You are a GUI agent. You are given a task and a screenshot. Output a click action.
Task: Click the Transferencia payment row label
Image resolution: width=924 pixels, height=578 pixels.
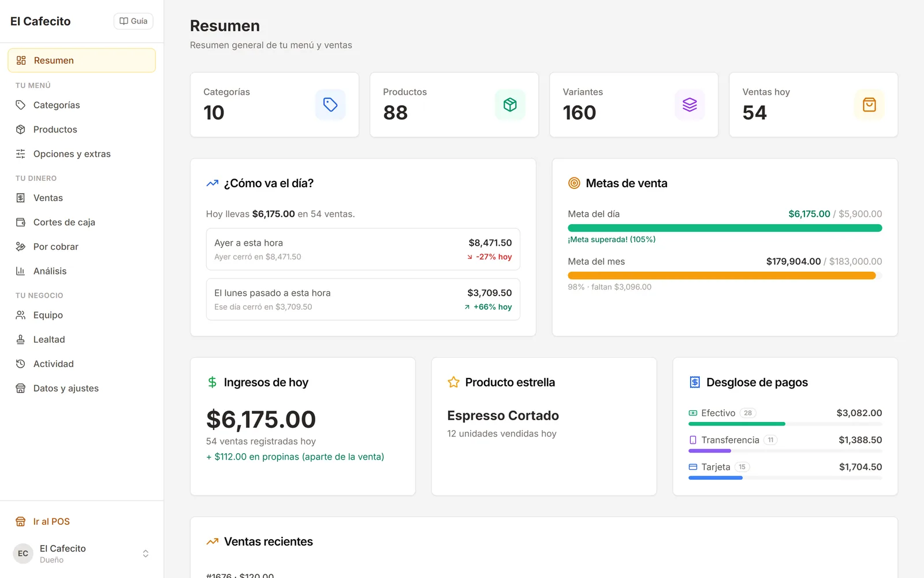[x=730, y=440]
